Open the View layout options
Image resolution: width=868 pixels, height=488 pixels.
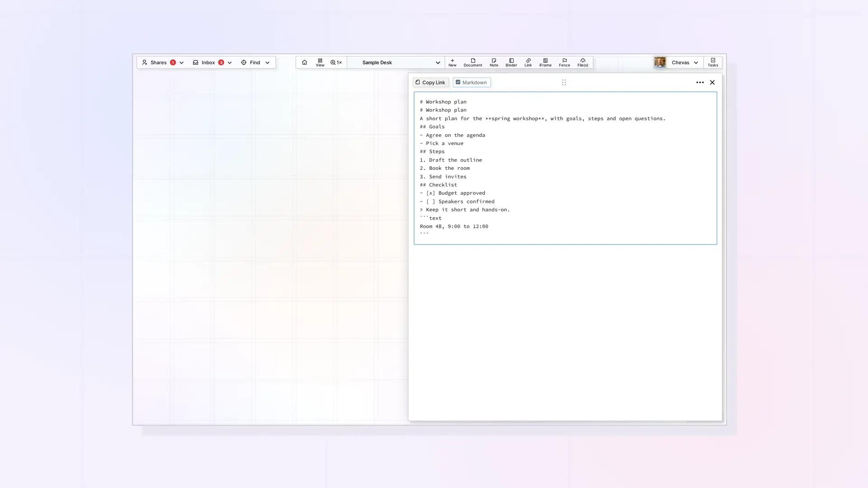pyautogui.click(x=320, y=62)
